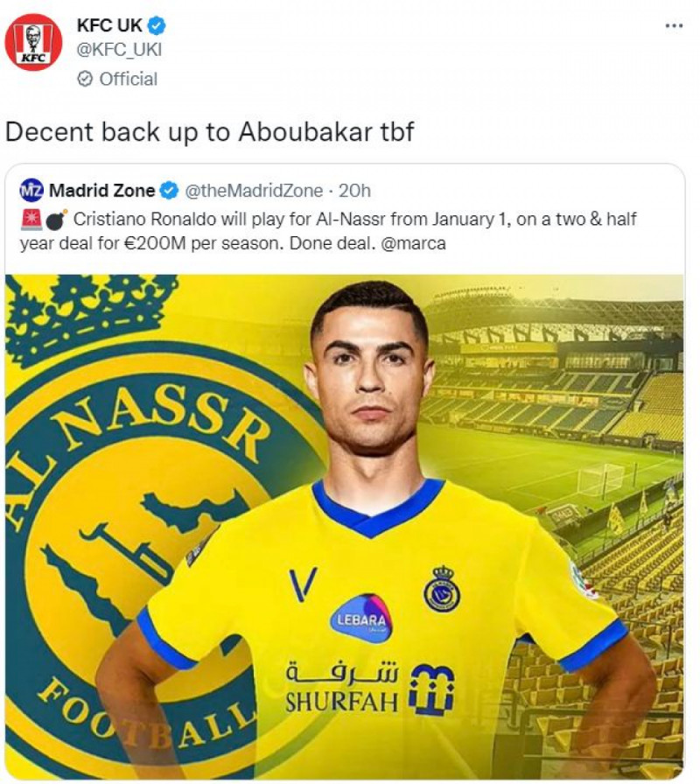Click the Al Nassr crest on the jersey
Image resolution: width=700 pixels, height=784 pixels.
pos(442,590)
